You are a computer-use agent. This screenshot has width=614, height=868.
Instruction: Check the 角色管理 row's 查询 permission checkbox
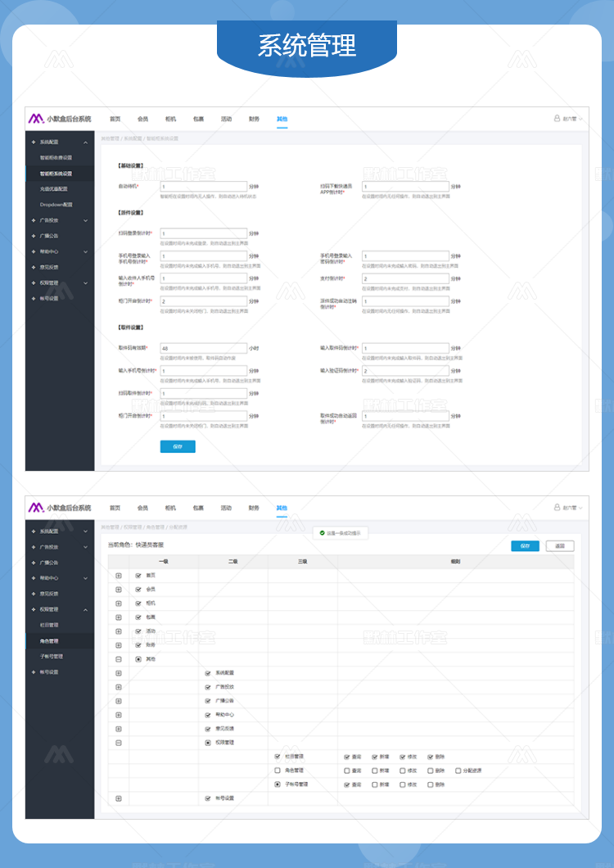coord(347,771)
